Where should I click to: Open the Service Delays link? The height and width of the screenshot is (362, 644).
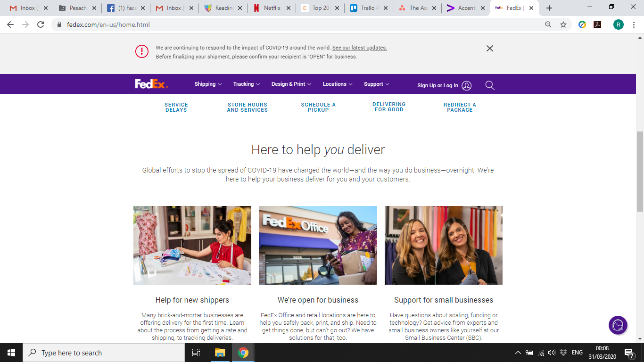[176, 107]
